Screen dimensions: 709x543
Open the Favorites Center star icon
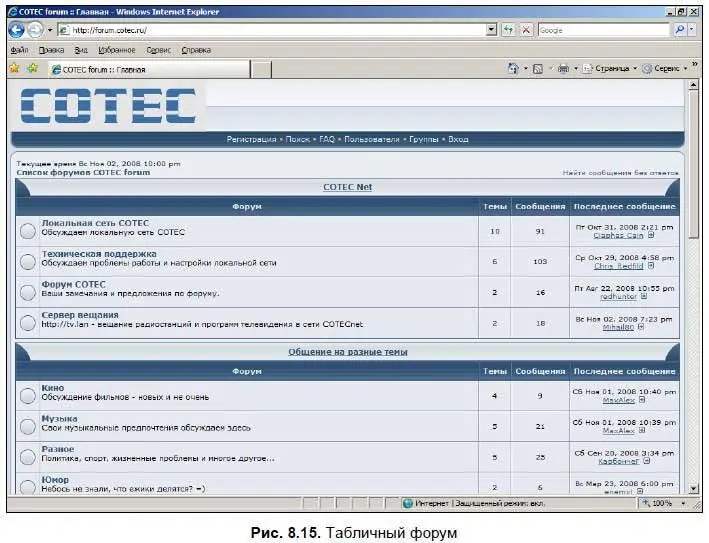point(14,69)
